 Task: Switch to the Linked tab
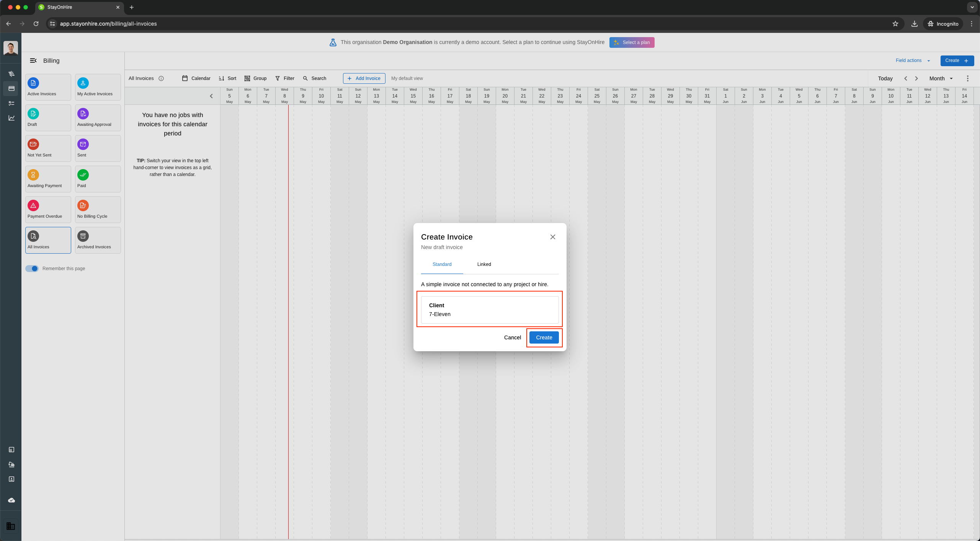[484, 264]
